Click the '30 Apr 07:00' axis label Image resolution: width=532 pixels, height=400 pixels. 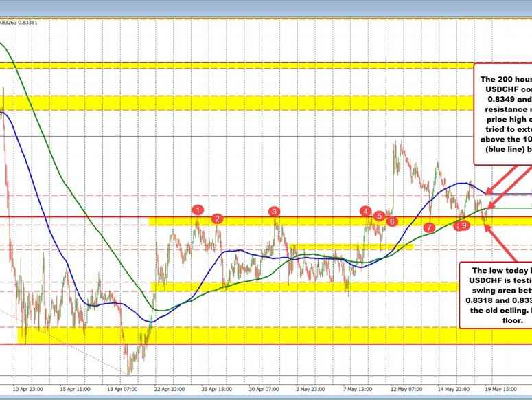[264, 389]
